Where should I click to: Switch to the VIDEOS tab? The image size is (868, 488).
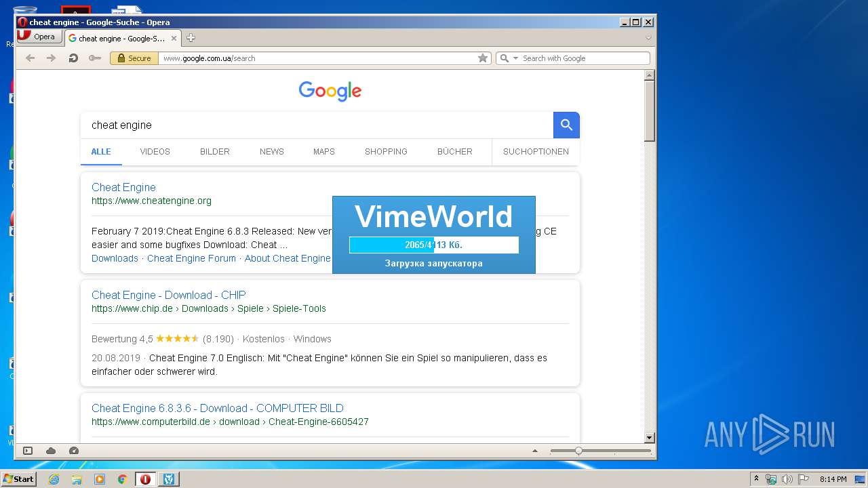(155, 152)
